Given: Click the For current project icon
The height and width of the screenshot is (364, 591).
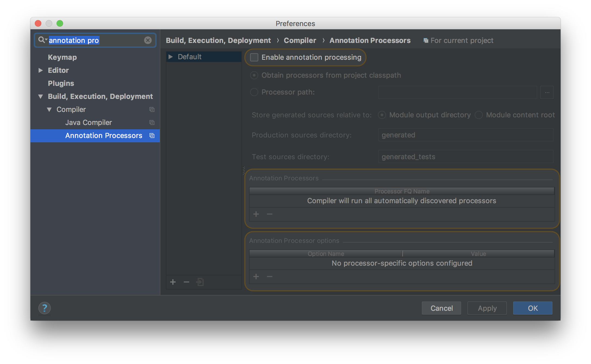Looking at the screenshot, I should (x=426, y=40).
